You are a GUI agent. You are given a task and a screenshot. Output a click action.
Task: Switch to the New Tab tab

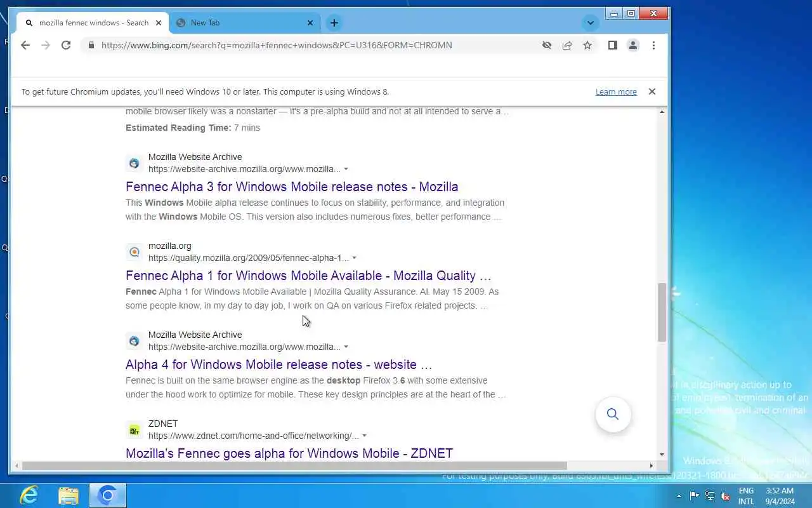(245, 23)
